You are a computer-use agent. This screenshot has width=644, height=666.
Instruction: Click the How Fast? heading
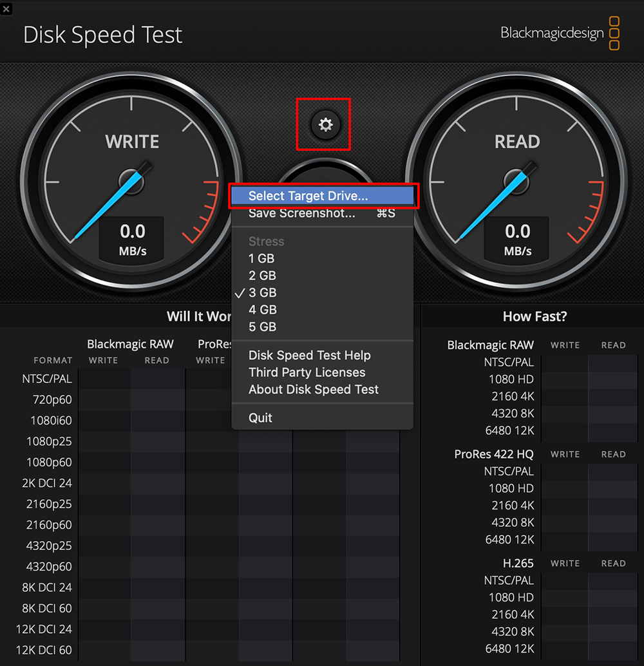535,316
